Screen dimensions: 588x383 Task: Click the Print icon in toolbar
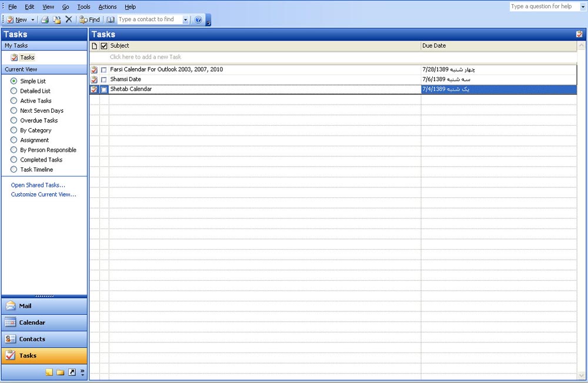point(45,19)
